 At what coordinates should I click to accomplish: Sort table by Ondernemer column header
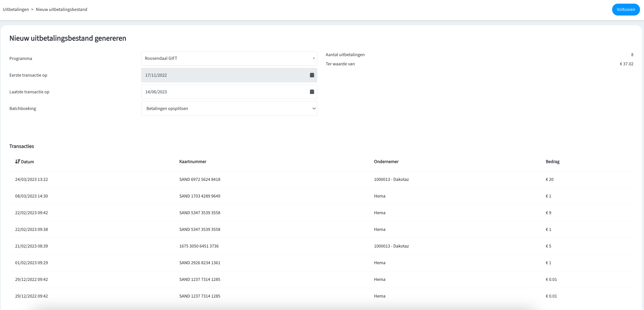386,162
